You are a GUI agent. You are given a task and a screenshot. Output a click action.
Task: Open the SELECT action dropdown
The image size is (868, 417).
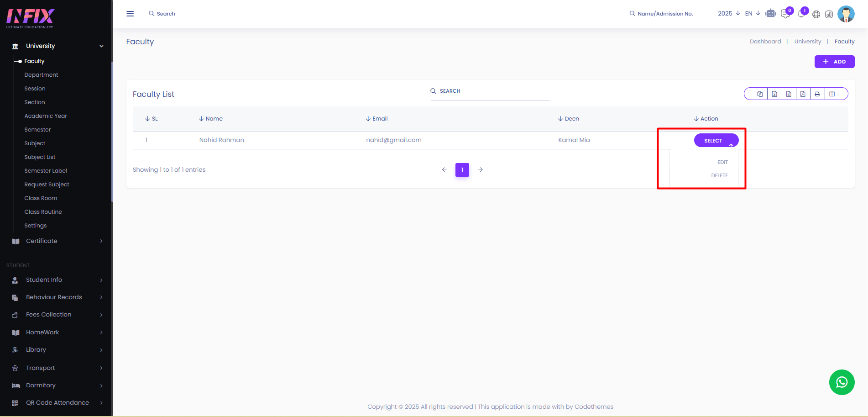click(716, 140)
